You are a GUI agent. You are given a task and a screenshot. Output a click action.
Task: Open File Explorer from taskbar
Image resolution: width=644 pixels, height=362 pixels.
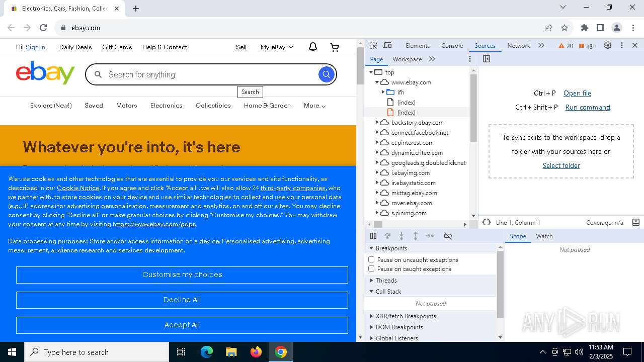[x=231, y=352]
